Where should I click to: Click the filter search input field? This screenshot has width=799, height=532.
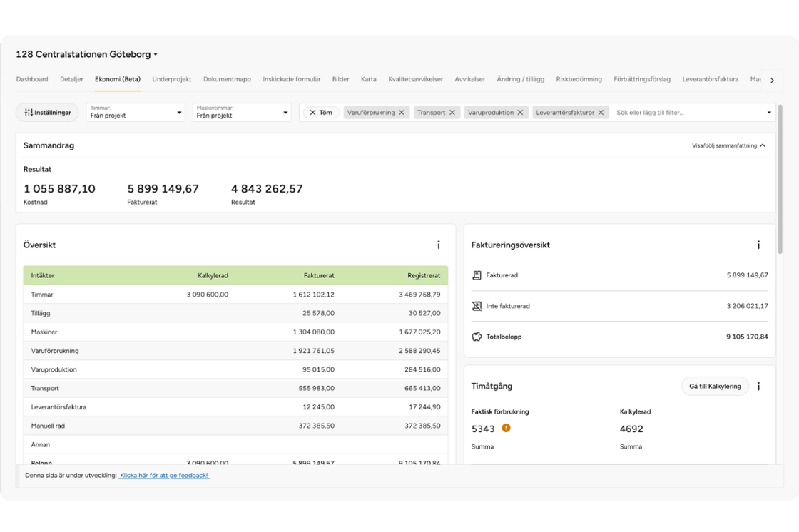coord(685,113)
